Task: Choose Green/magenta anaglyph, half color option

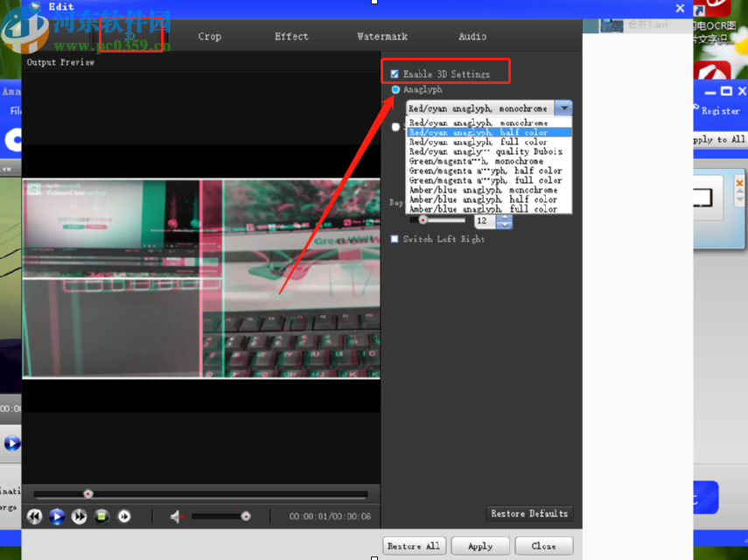Action: 489,171
